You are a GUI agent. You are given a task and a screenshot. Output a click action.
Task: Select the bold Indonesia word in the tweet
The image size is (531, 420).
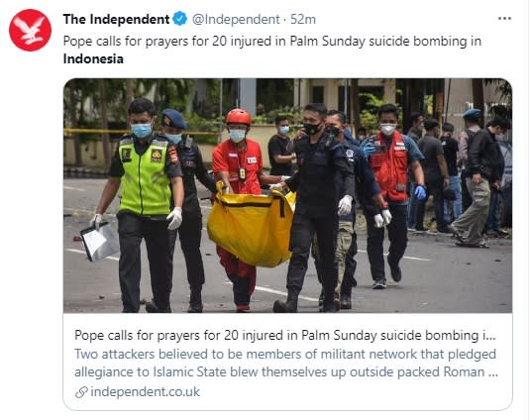[x=93, y=58]
